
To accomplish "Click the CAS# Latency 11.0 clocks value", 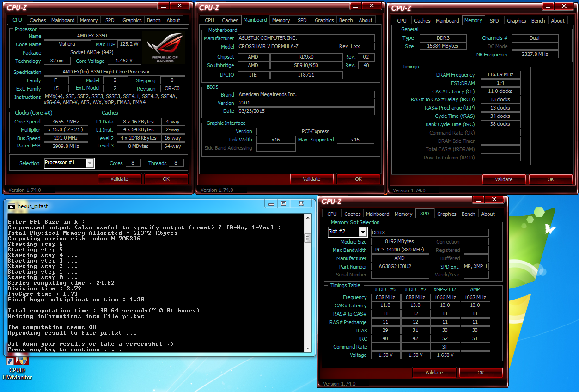I will tap(500, 92).
